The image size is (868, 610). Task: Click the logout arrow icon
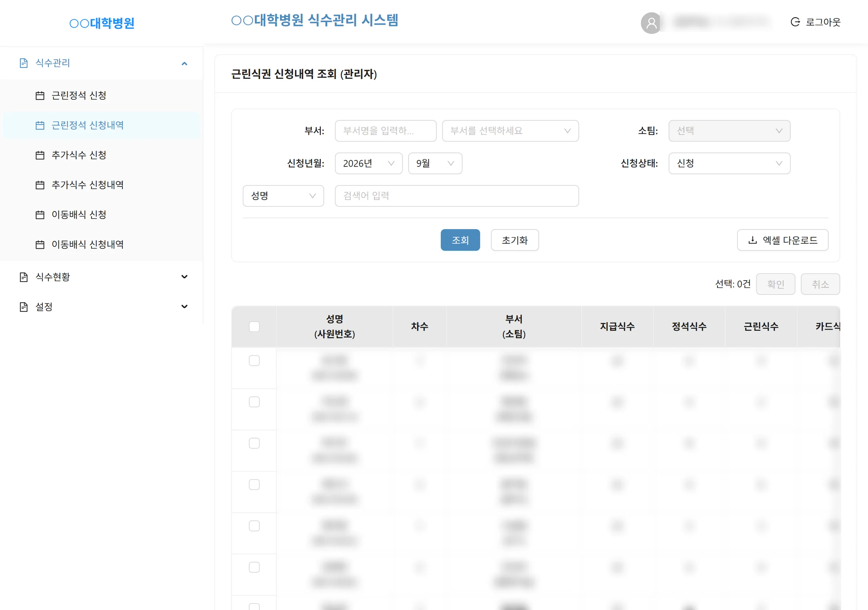click(795, 22)
